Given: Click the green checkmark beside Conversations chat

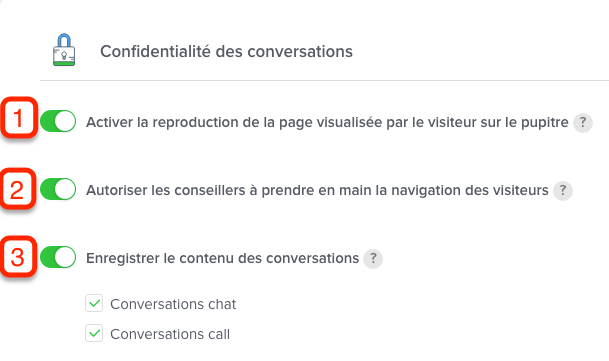Looking at the screenshot, I should click(x=94, y=303).
